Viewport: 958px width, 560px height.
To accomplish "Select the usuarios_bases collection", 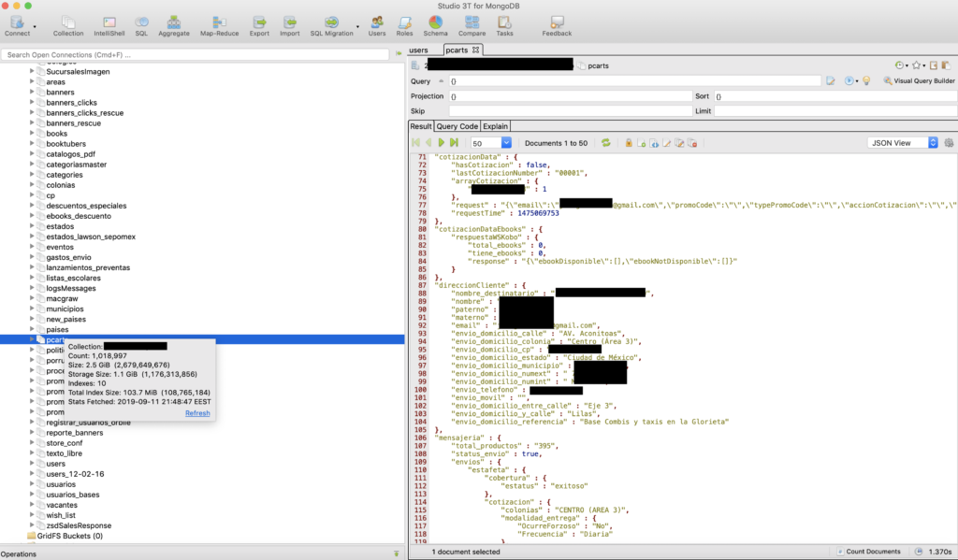I will [72, 495].
